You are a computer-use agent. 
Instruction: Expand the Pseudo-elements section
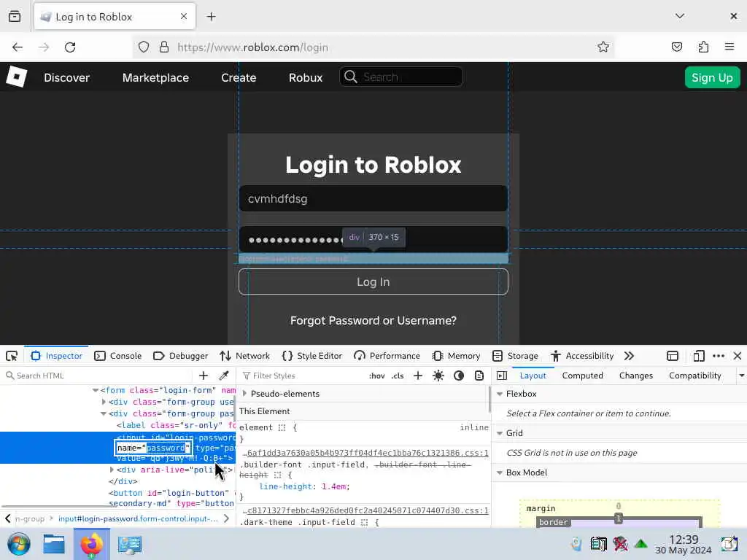(244, 394)
